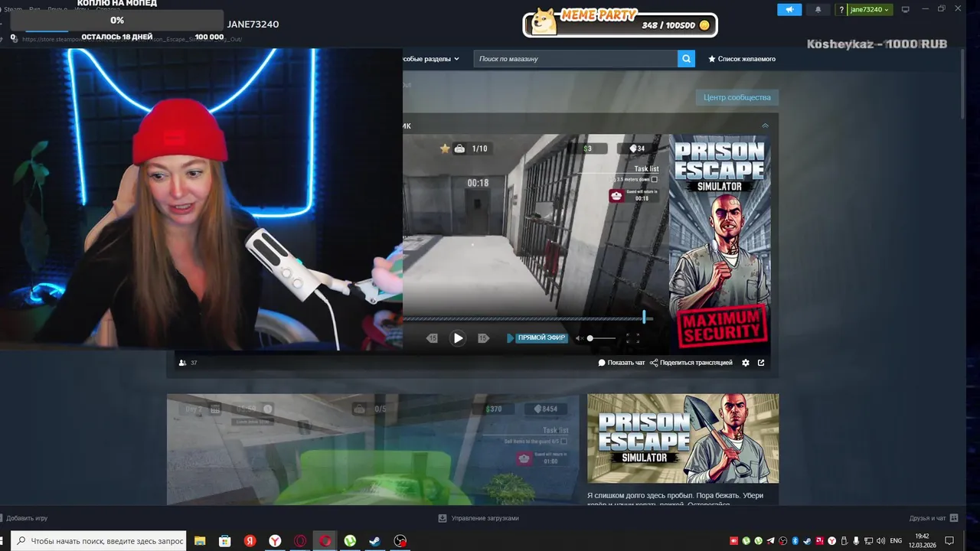Open the Steam menu in menu bar
Screen dimensions: 980x551
click(13, 9)
